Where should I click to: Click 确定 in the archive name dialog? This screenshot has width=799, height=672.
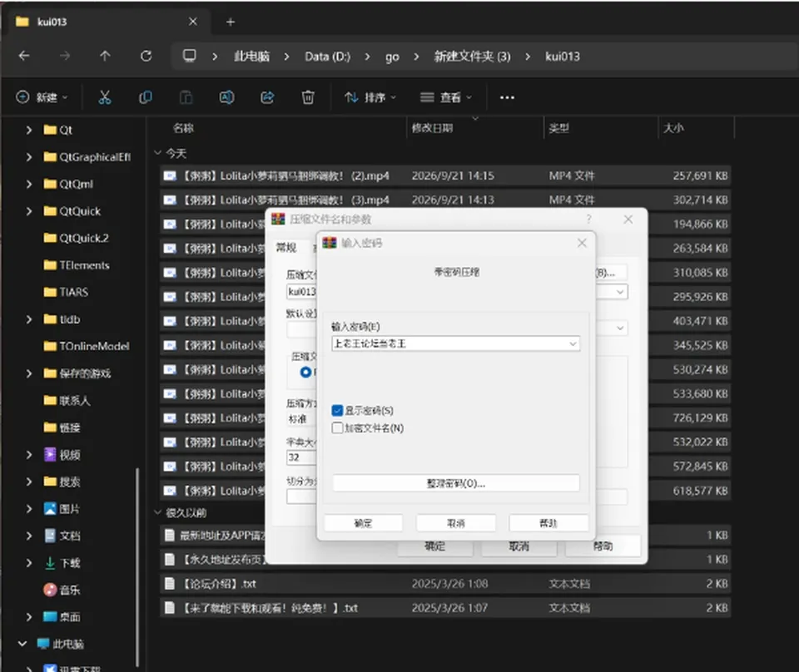pyautogui.click(x=434, y=546)
